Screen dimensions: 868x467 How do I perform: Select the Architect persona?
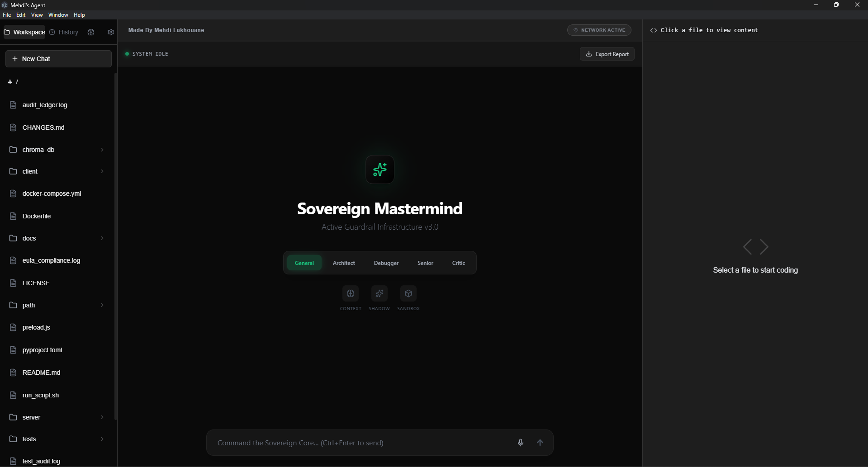[x=343, y=263]
